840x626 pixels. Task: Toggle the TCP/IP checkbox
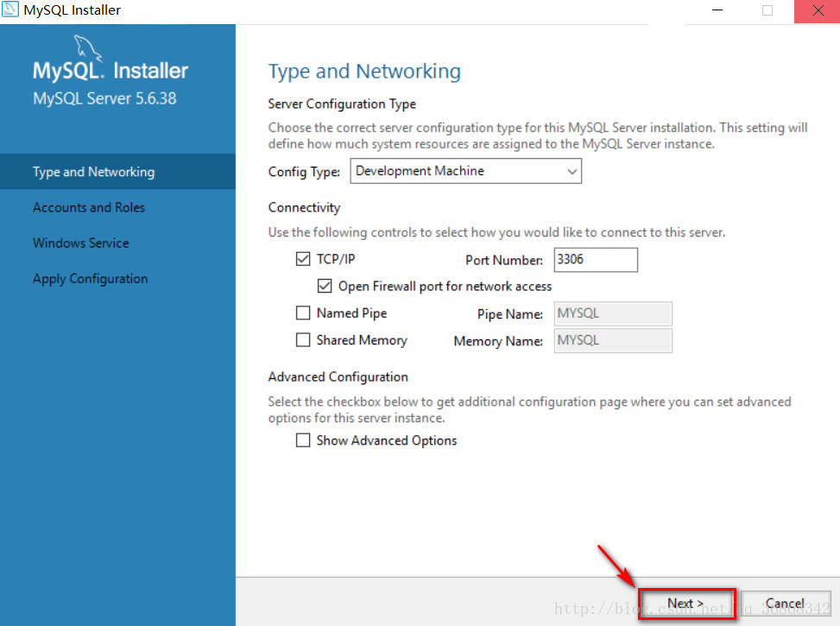(x=303, y=259)
